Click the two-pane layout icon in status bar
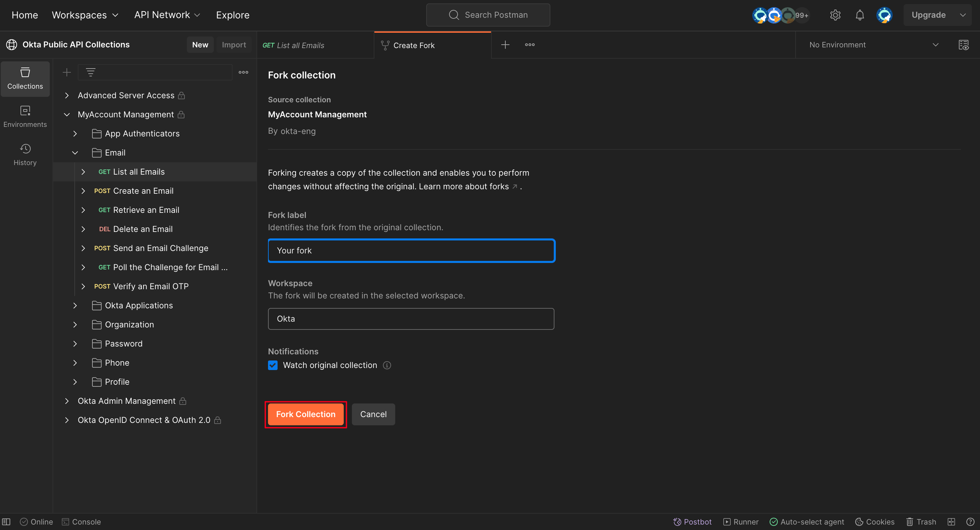 (951, 521)
